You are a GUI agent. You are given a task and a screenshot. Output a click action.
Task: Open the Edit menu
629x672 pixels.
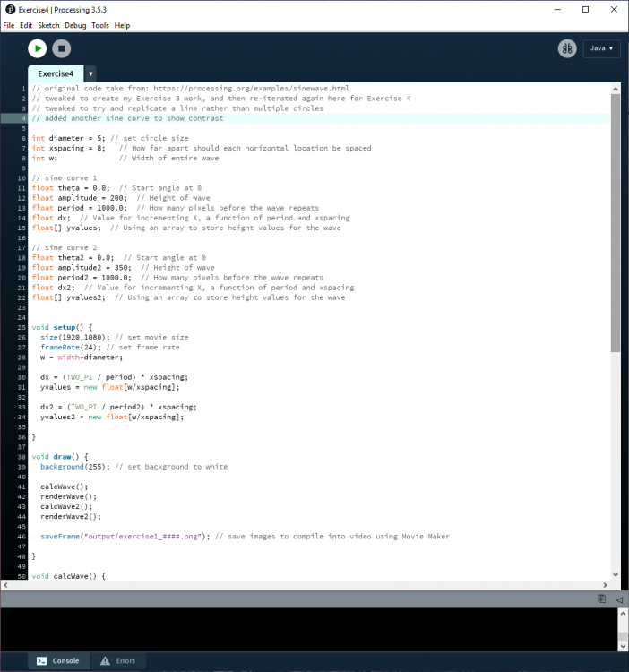click(26, 25)
